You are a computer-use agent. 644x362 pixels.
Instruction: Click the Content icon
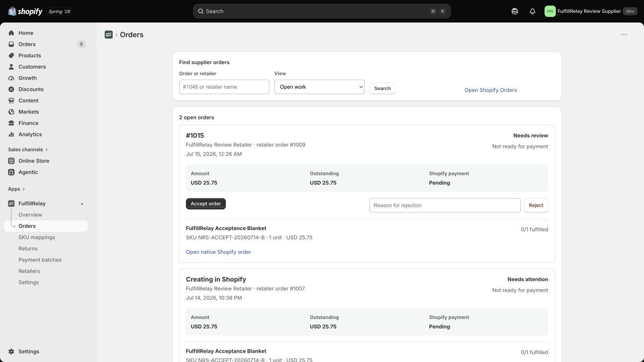click(11, 101)
